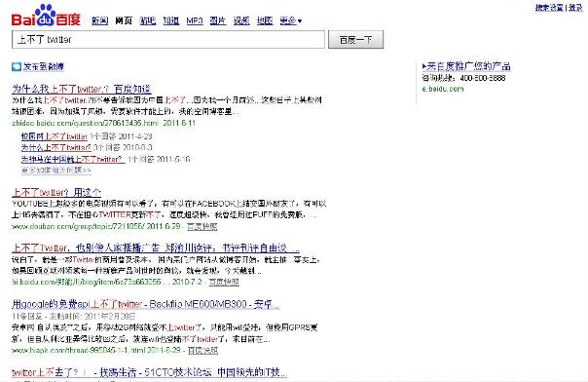
Task: Click the Baidu paw logo
Action: tap(46, 16)
